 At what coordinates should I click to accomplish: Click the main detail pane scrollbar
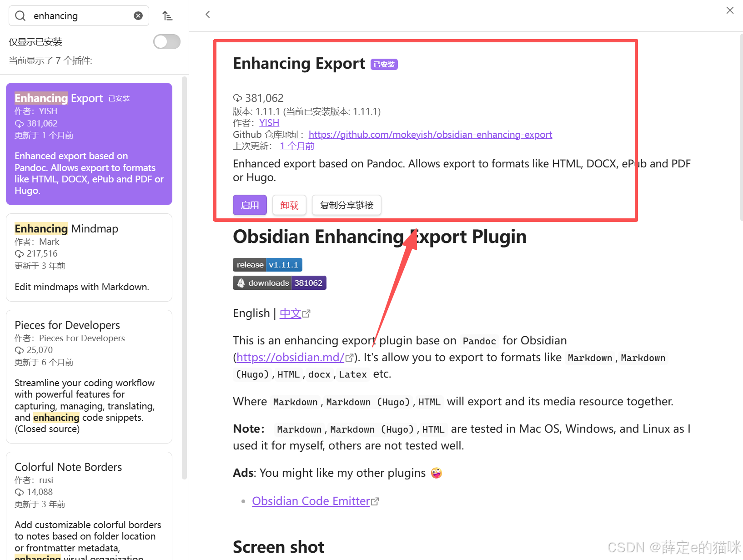(741, 127)
